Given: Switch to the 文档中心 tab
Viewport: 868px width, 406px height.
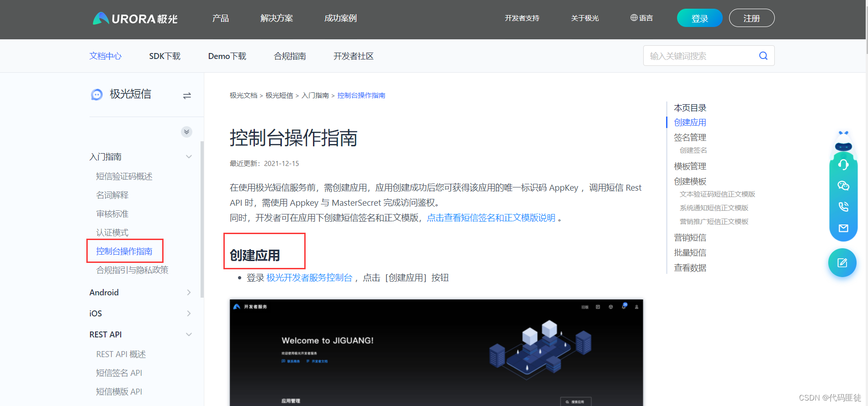Looking at the screenshot, I should pos(106,56).
